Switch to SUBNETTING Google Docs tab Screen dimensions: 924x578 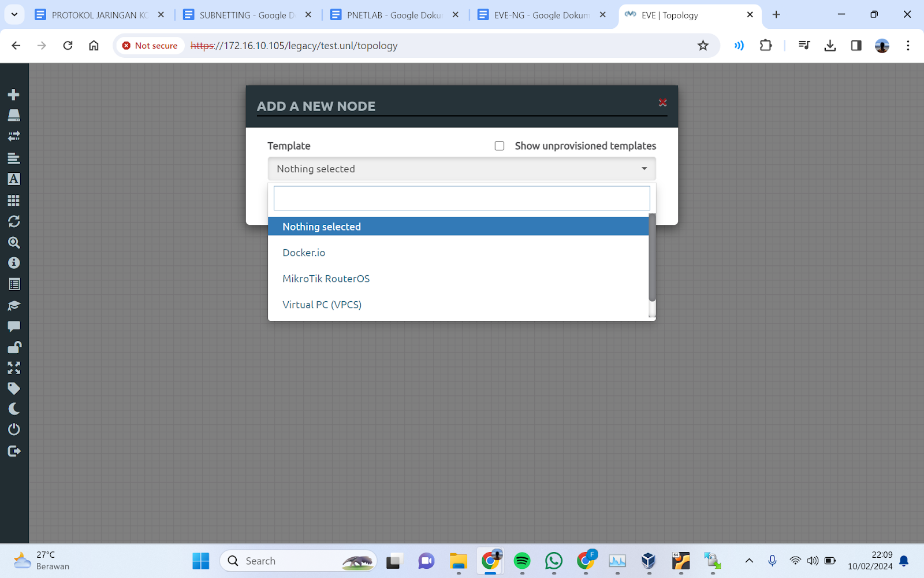click(248, 15)
